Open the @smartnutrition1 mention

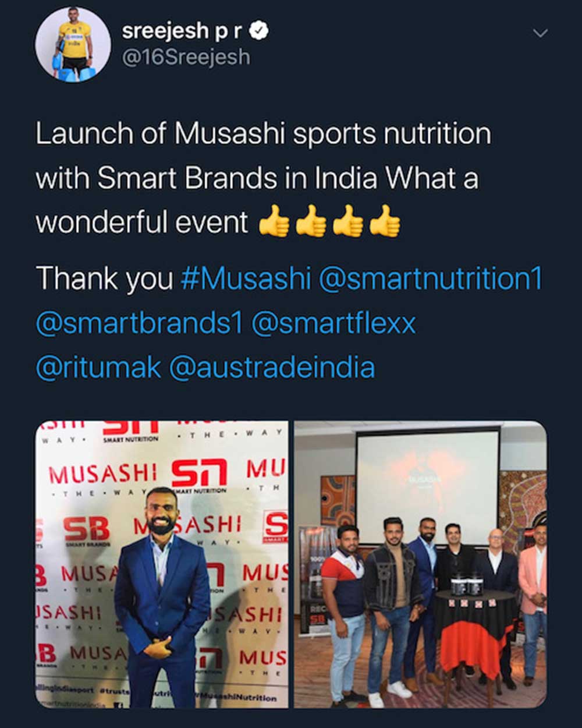click(x=431, y=278)
